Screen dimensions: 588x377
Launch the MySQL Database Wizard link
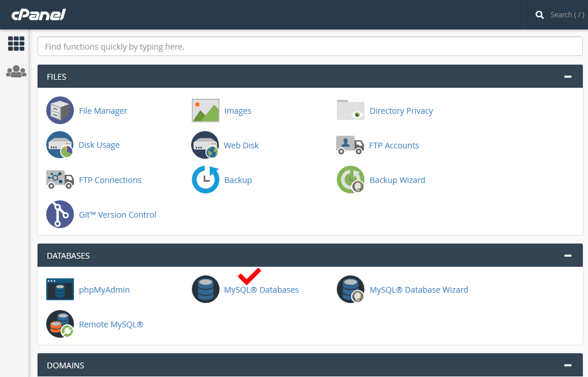click(419, 290)
